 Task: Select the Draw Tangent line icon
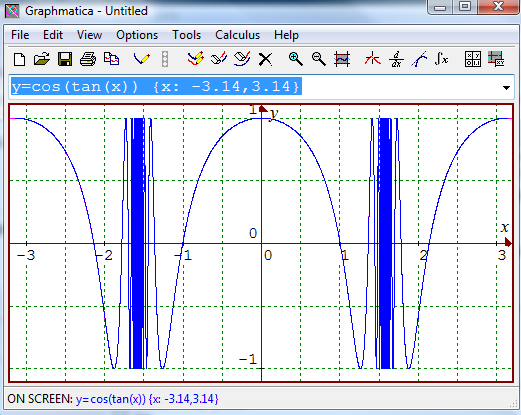(419, 60)
